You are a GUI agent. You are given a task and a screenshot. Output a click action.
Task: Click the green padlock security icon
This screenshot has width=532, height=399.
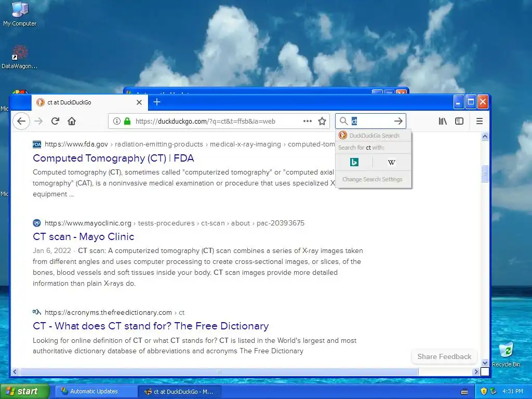tap(127, 121)
